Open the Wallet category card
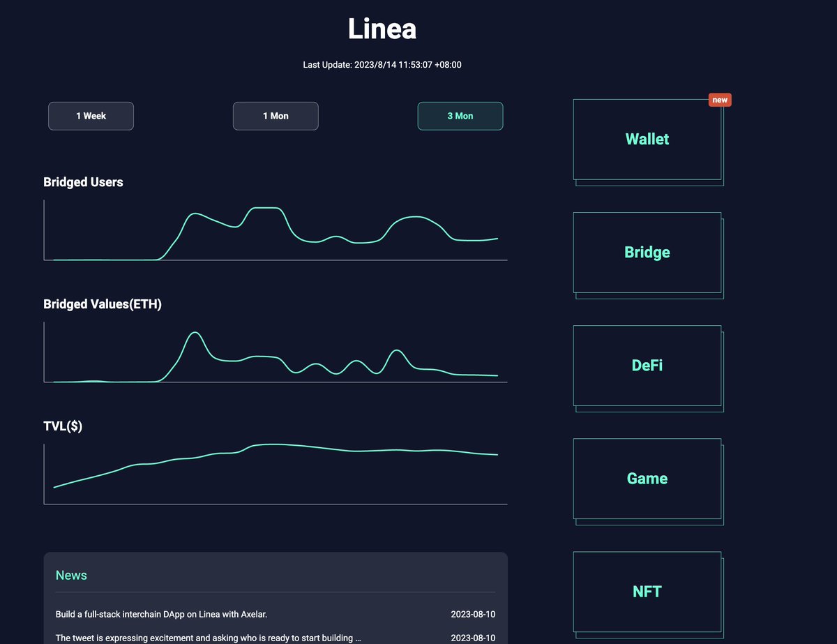 (647, 140)
